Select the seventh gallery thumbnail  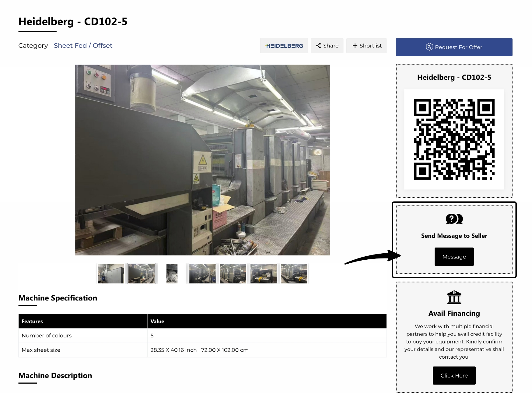pyautogui.click(x=294, y=273)
